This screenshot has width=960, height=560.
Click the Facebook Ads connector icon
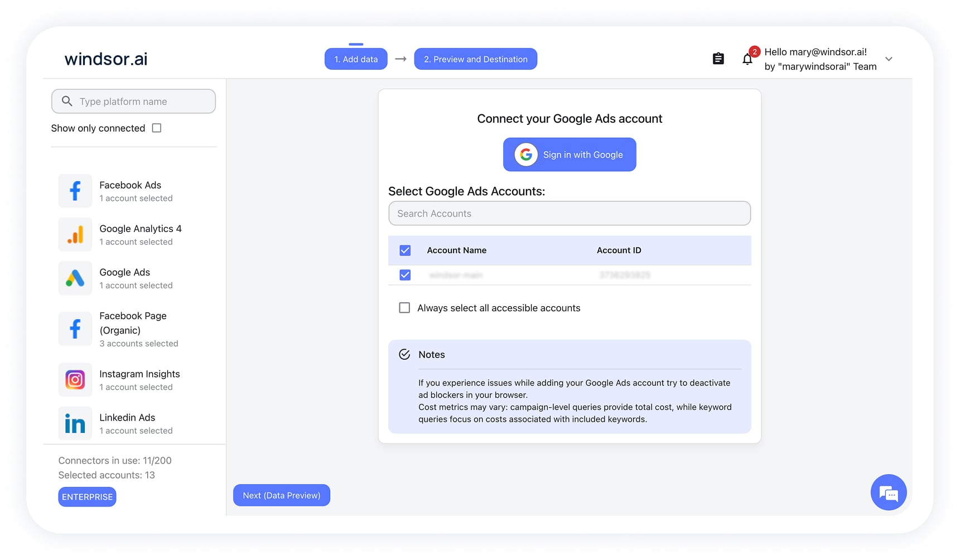click(x=75, y=191)
